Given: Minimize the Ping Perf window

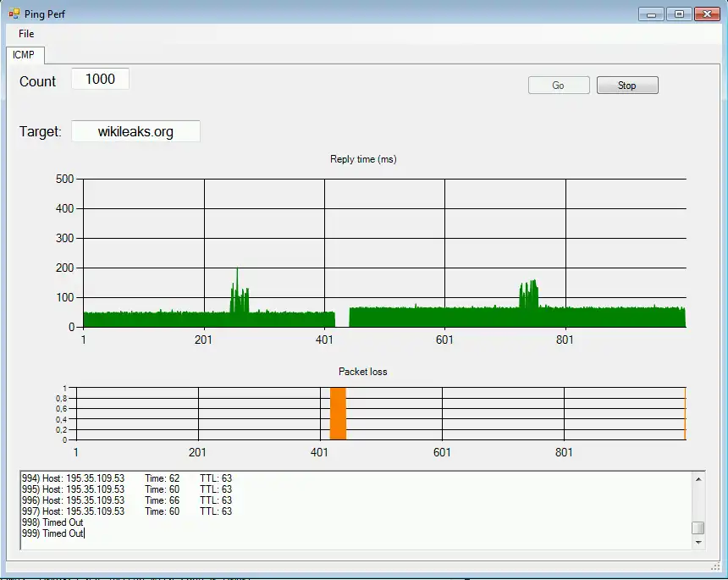Looking at the screenshot, I should point(652,14).
